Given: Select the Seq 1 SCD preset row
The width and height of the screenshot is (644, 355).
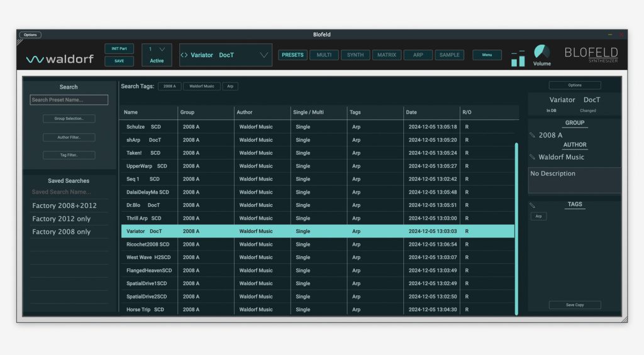Looking at the screenshot, I should 318,179.
